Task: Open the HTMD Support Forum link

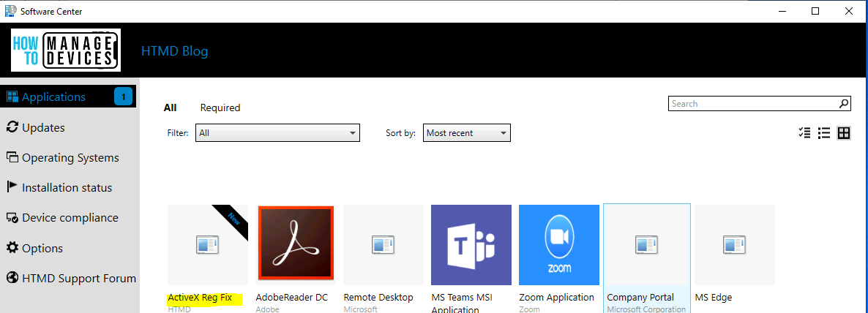Action: click(78, 278)
